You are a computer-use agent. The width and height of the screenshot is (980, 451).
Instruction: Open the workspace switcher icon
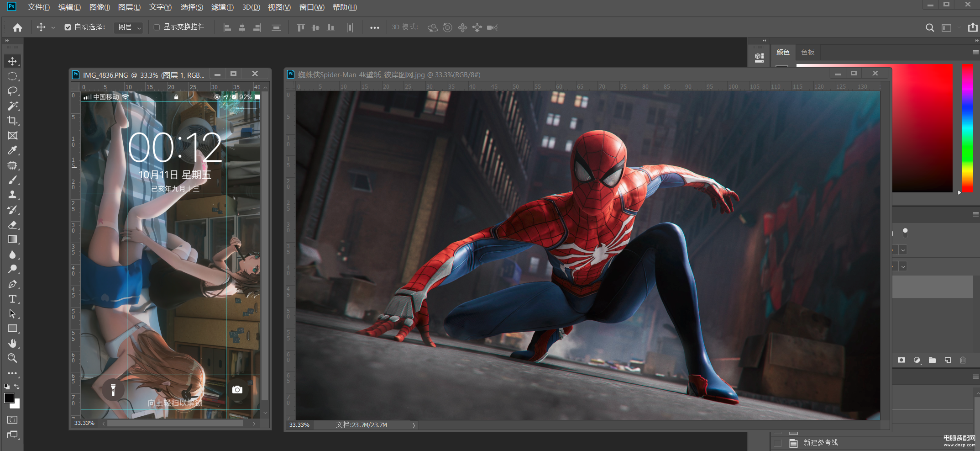(946, 28)
